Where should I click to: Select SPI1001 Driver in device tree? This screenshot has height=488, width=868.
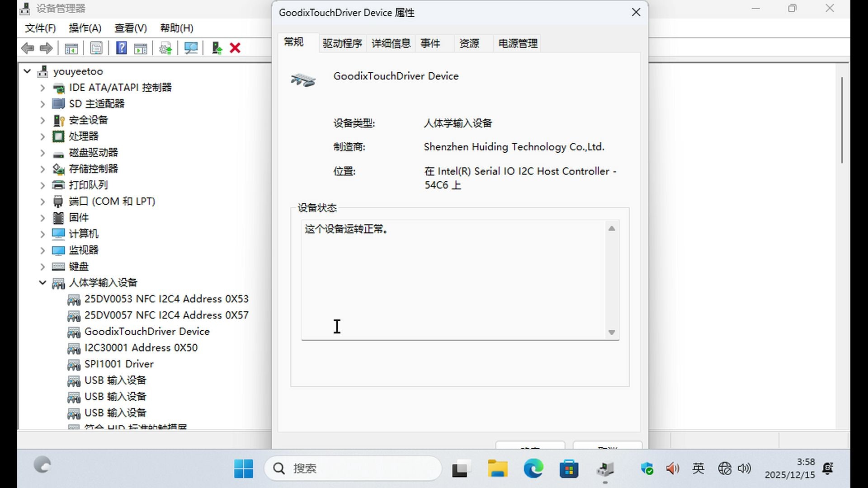tap(119, 364)
